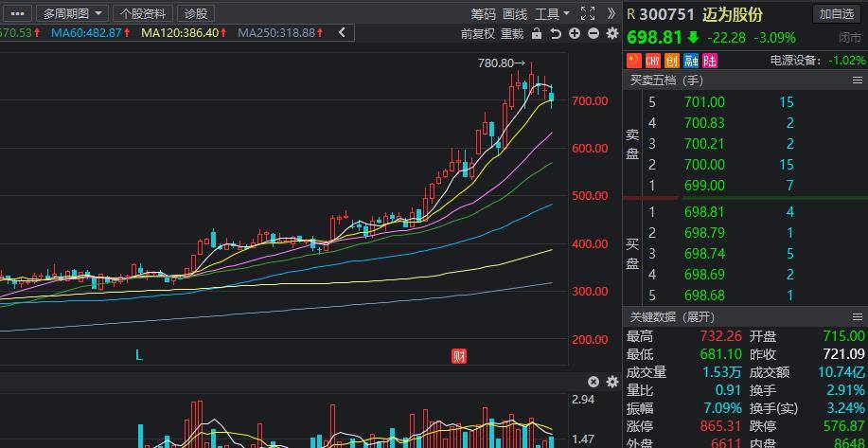Viewport: 868px width, 448px height.
Task: Click 加自选 to add to watchlist
Action: click(837, 13)
